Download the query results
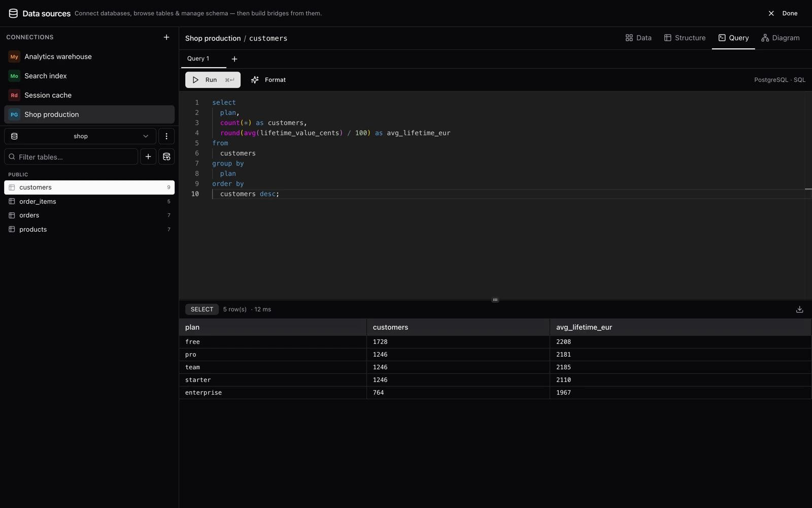Image resolution: width=812 pixels, height=508 pixels. (x=799, y=309)
